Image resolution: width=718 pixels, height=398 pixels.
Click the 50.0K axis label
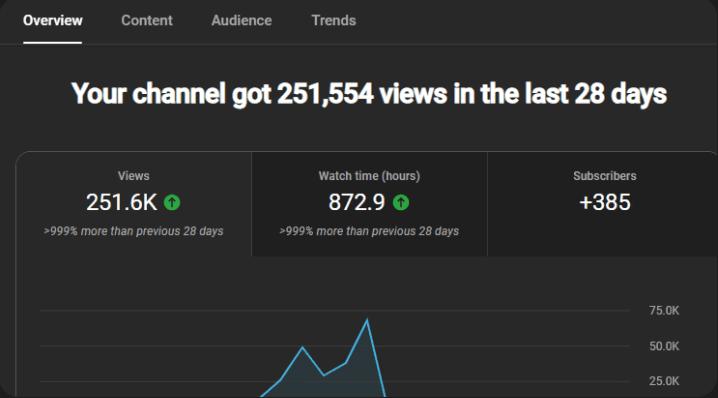(664, 346)
